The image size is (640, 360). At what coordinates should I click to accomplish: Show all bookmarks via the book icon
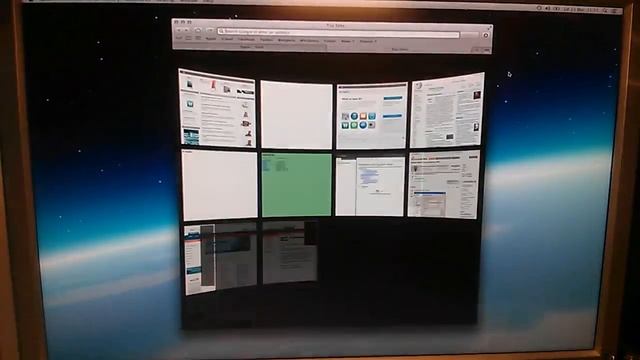pos(188,38)
